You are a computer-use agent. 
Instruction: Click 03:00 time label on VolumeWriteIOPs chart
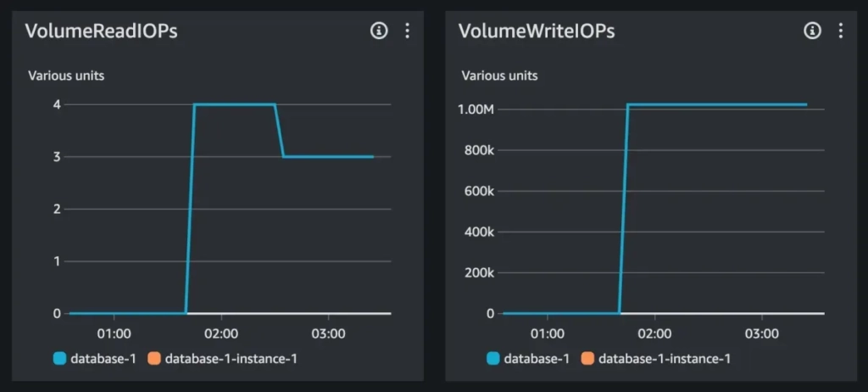click(x=762, y=334)
